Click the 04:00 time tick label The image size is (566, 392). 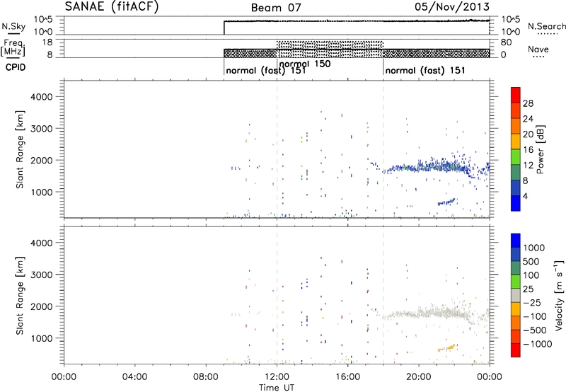(x=134, y=377)
